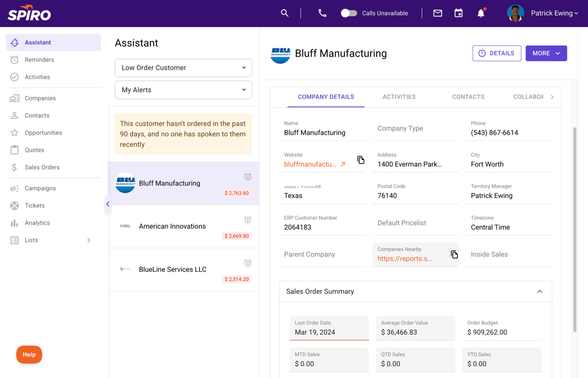Click the Tickets lifebuoy icon
Screen dimensions: 588x378
pos(15,206)
